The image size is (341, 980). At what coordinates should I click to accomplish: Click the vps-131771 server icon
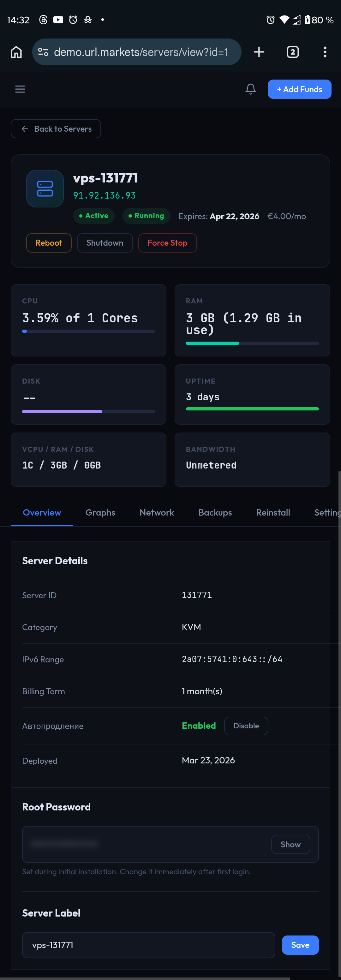pyautogui.click(x=45, y=189)
